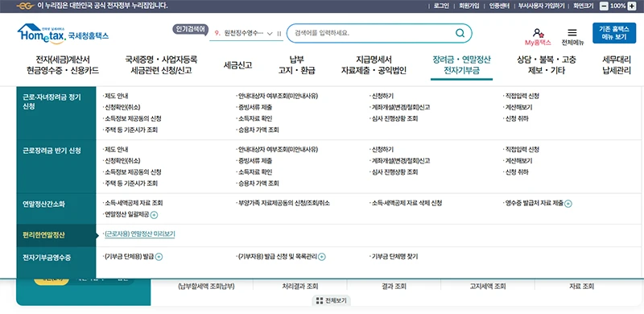644x314 pixels.
Task: Open 전자(세금)계산서 현금영수증·신용카드 menu
Action: [x=63, y=65]
